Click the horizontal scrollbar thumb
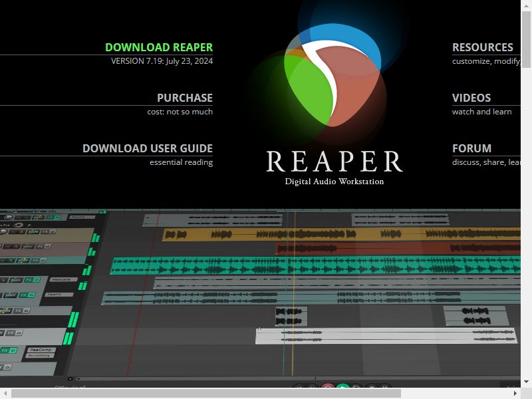The width and height of the screenshot is (532, 399). 206,393
